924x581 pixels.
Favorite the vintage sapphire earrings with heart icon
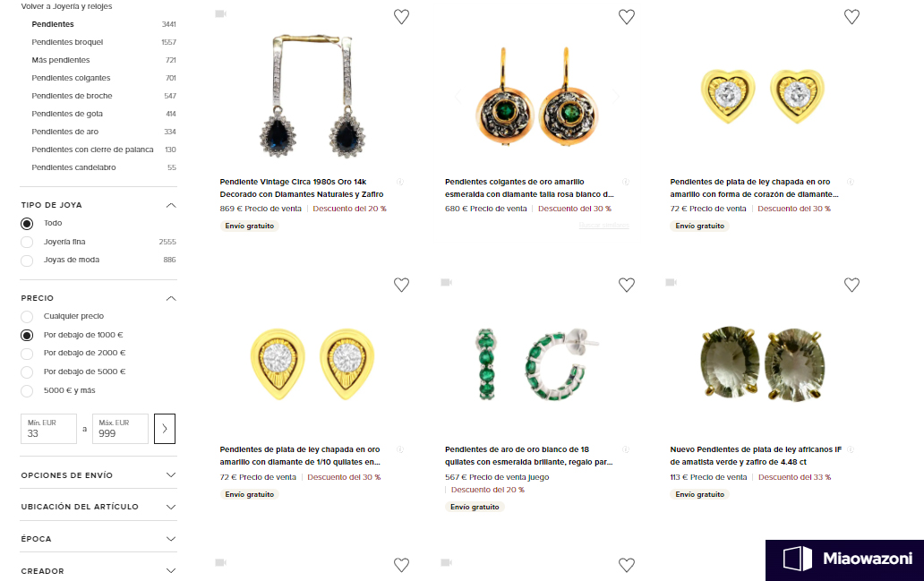[x=401, y=16]
